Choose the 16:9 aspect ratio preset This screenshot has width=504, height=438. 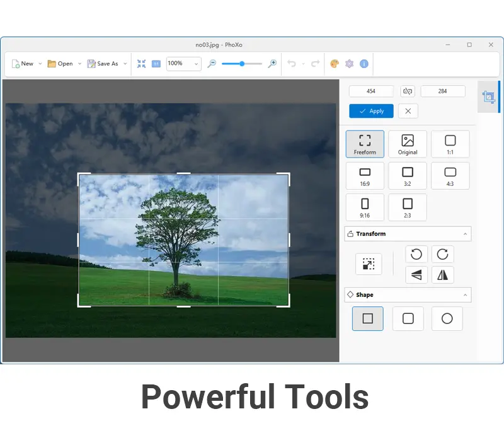(x=365, y=176)
